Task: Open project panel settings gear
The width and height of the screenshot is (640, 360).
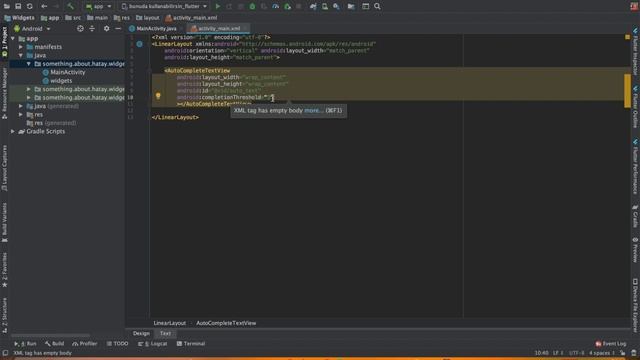Action: point(107,29)
